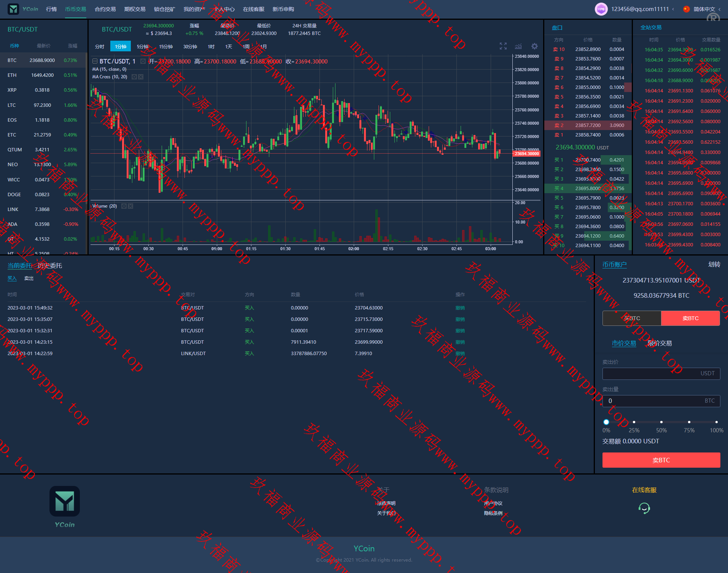Click the chart fullscreen icon

tap(503, 46)
